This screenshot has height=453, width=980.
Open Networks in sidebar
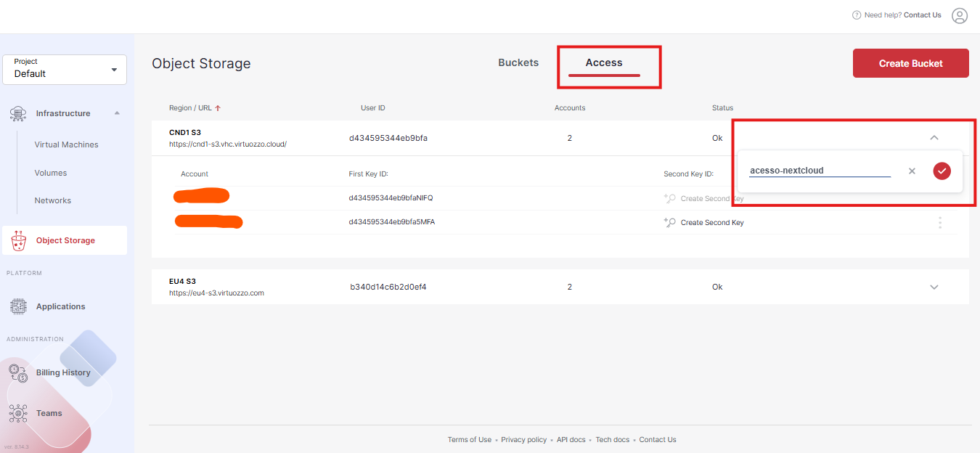[53, 200]
